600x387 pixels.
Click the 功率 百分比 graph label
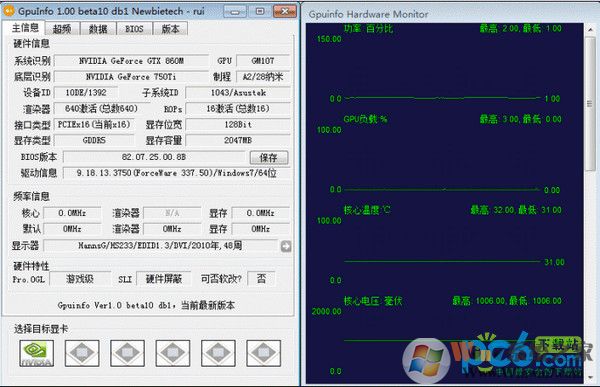pos(368,28)
